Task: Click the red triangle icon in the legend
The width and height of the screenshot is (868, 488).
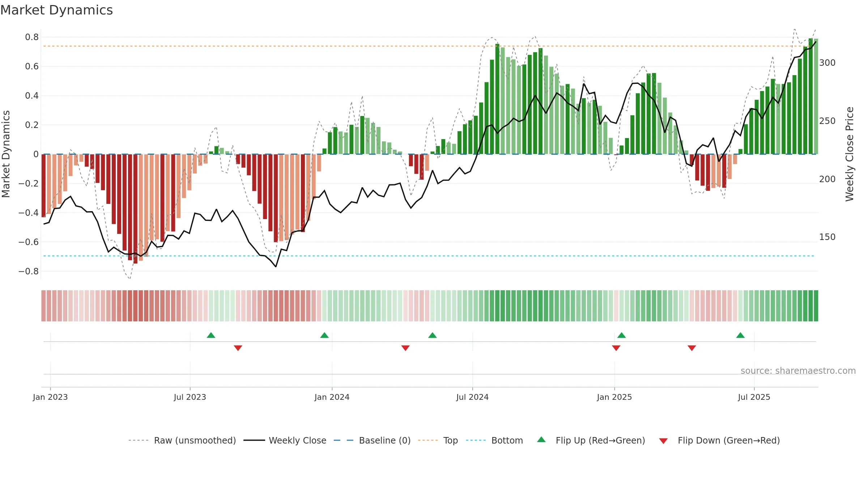Action: (663, 441)
